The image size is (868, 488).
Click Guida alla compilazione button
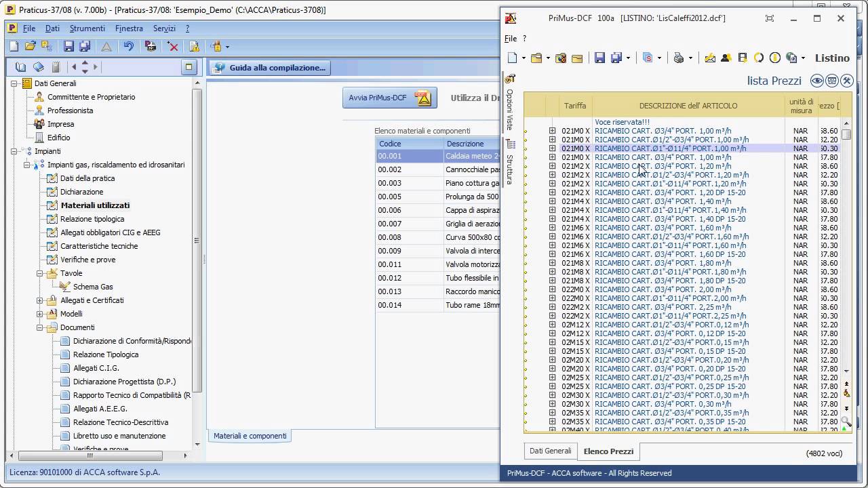click(269, 68)
